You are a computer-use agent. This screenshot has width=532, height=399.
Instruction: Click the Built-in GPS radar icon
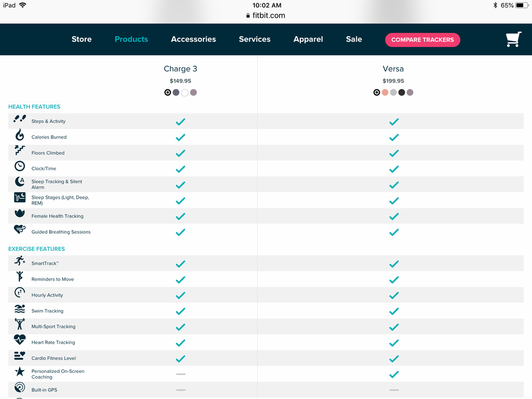pos(20,387)
